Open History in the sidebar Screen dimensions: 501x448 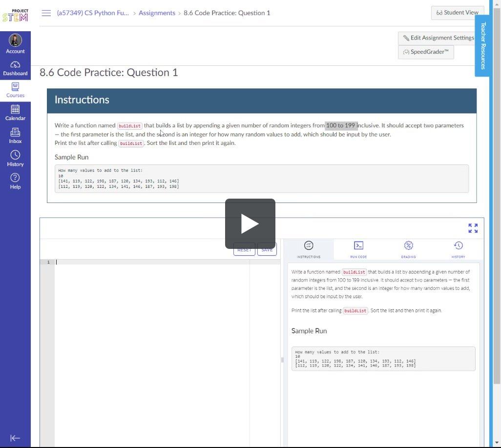[x=15, y=159]
